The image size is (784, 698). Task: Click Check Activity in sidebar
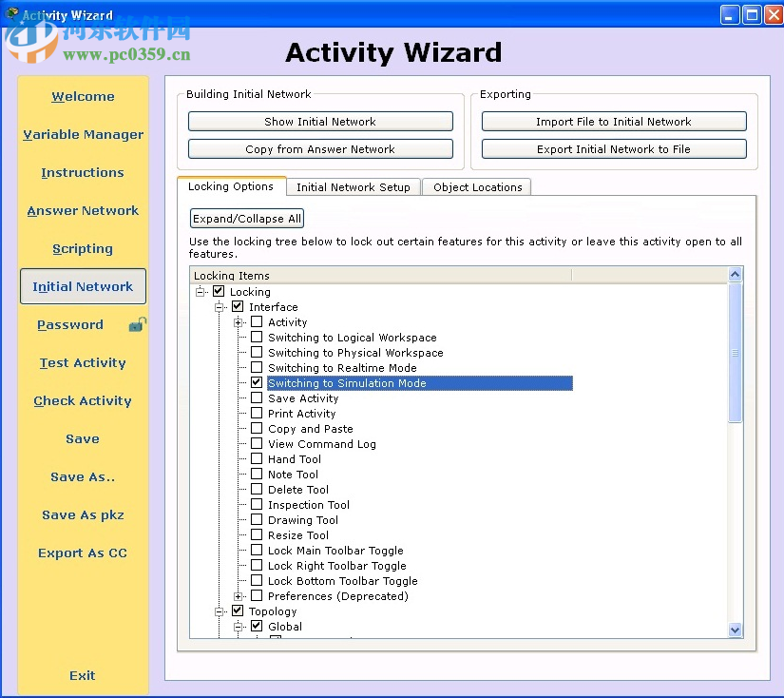pyautogui.click(x=83, y=400)
